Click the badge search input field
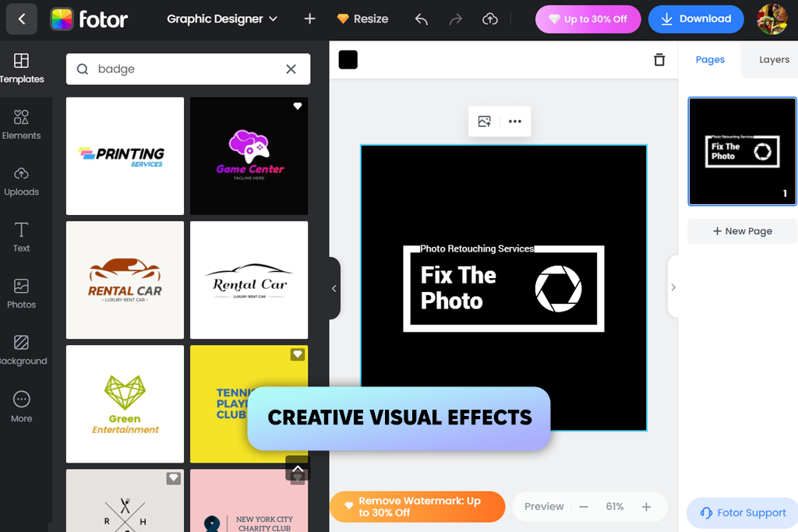 tap(189, 69)
